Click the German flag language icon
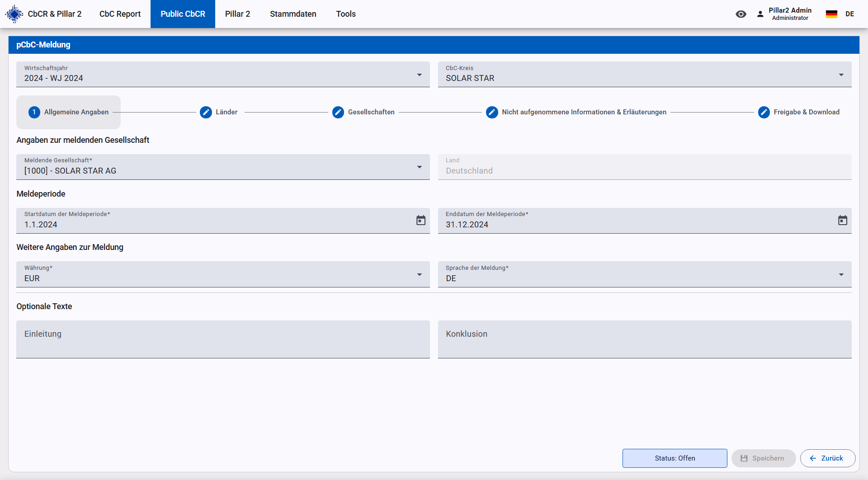Viewport: 868px width, 480px height. tap(831, 14)
